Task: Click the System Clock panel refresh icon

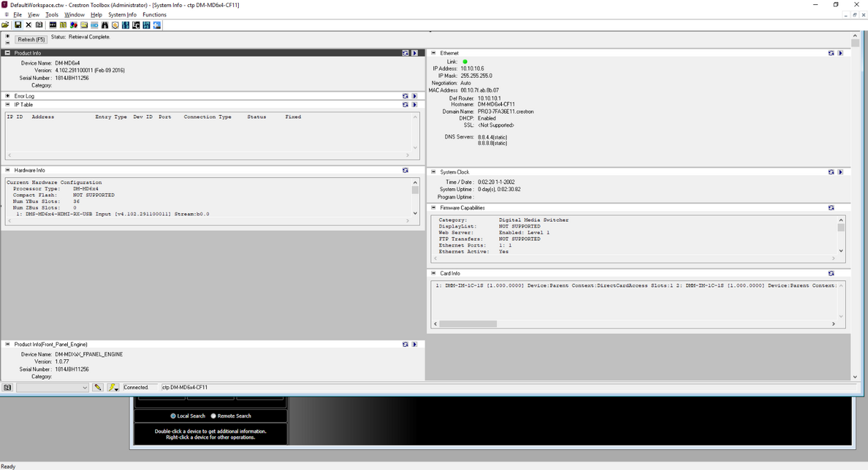Action: (x=831, y=172)
